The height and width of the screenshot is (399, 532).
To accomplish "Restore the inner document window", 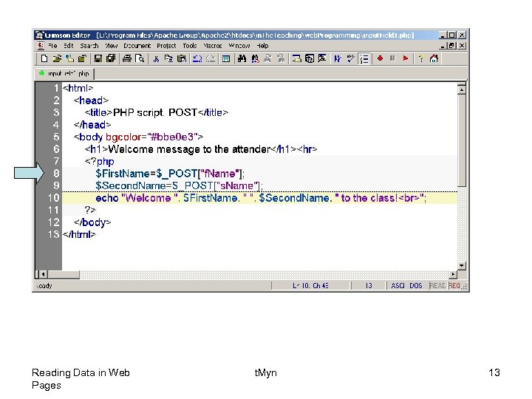I will coord(451,46).
